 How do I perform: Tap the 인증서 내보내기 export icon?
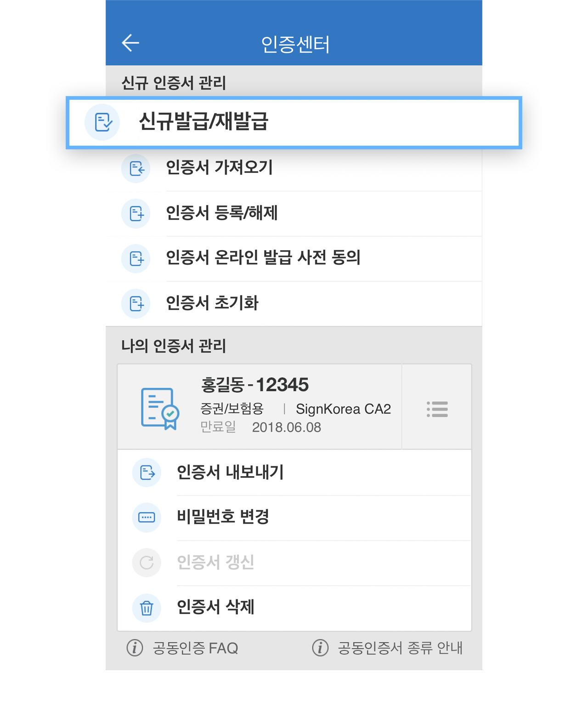tap(147, 473)
